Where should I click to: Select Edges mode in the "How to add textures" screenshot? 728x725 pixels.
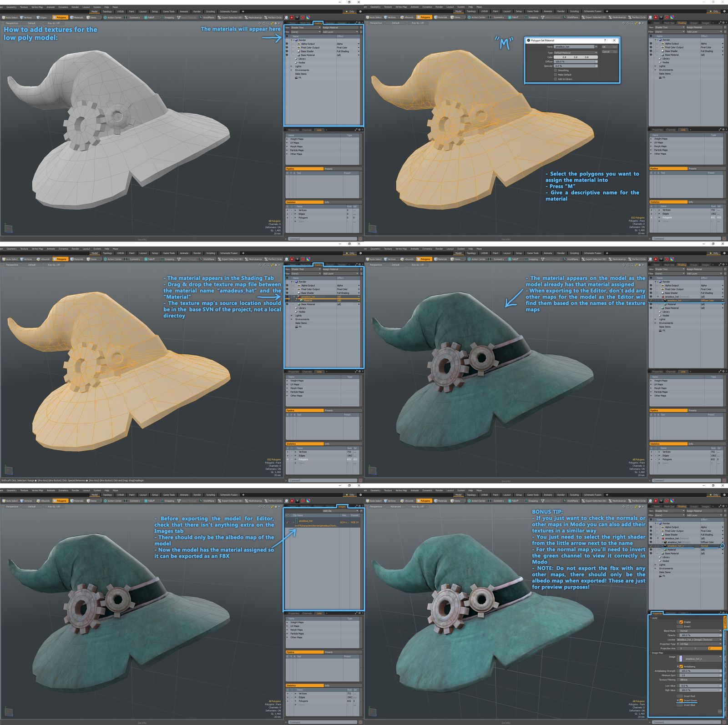point(42,17)
